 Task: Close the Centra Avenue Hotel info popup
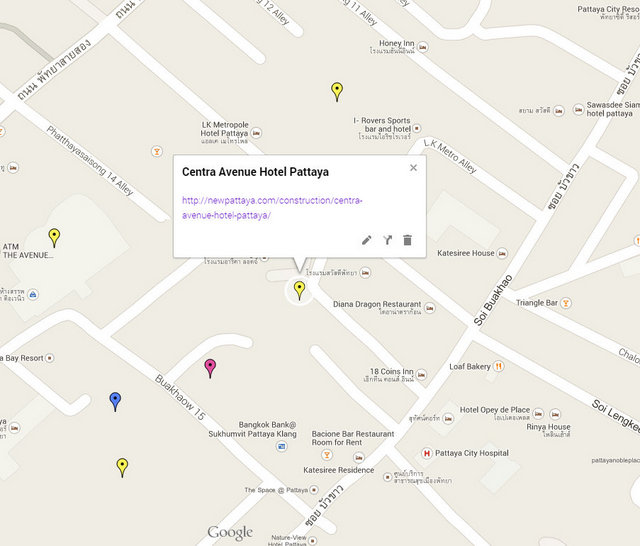[413, 168]
